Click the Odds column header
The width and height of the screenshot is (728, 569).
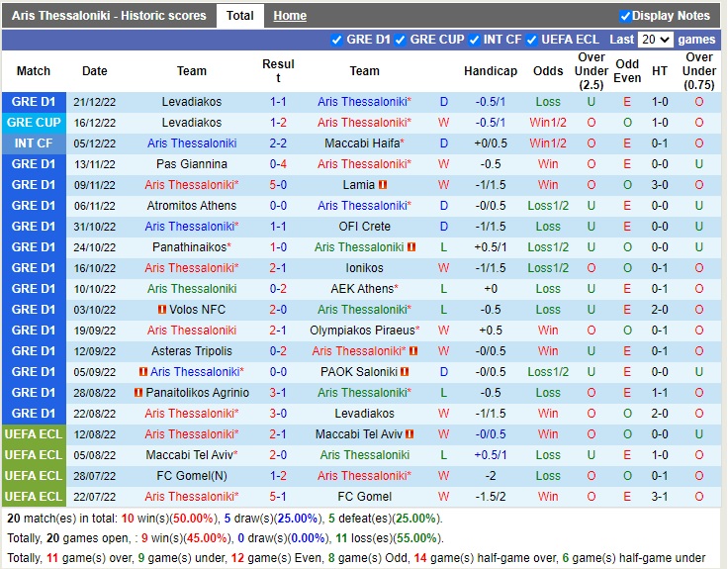tap(548, 71)
